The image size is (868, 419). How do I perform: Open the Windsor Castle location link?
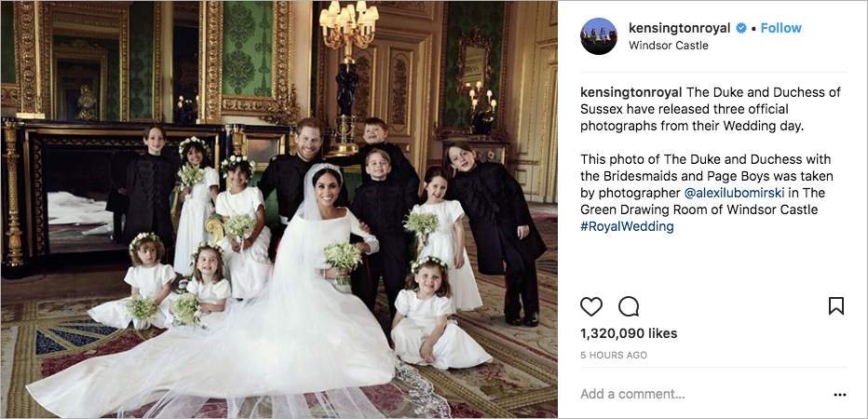[668, 46]
